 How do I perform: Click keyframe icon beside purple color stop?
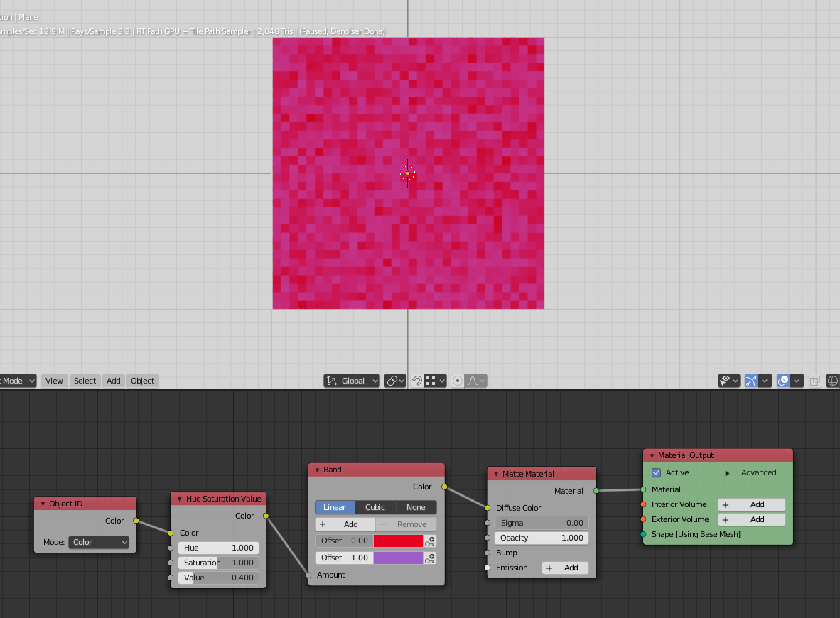click(x=431, y=558)
